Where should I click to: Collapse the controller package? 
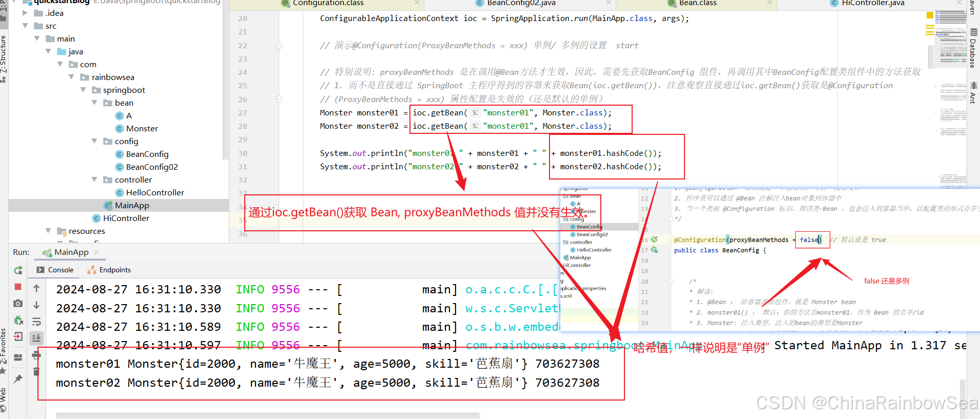[x=94, y=179]
